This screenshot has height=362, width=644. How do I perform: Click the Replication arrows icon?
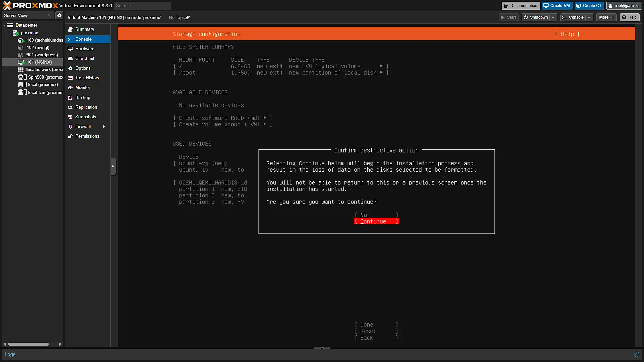pyautogui.click(x=70, y=107)
